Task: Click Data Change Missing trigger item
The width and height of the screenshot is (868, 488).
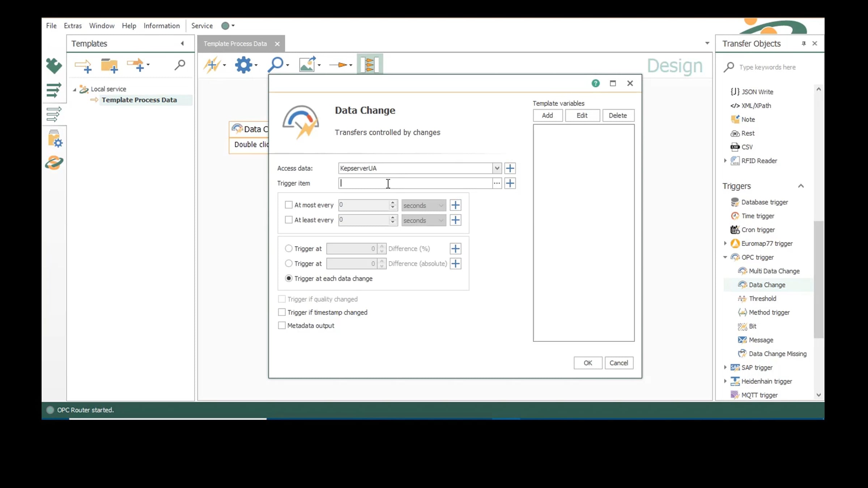Action: tap(777, 354)
